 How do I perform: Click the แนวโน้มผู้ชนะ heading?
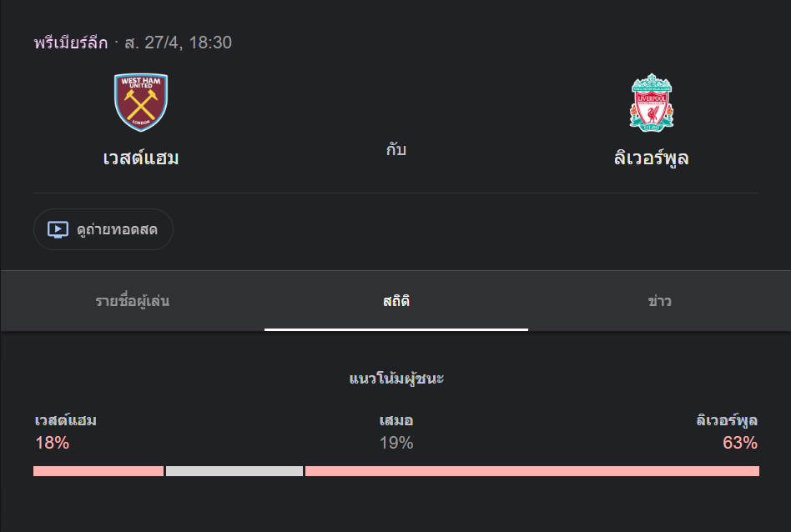pyautogui.click(x=396, y=379)
